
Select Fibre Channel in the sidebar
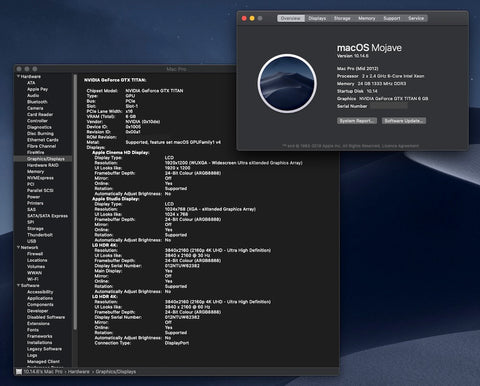[41, 146]
